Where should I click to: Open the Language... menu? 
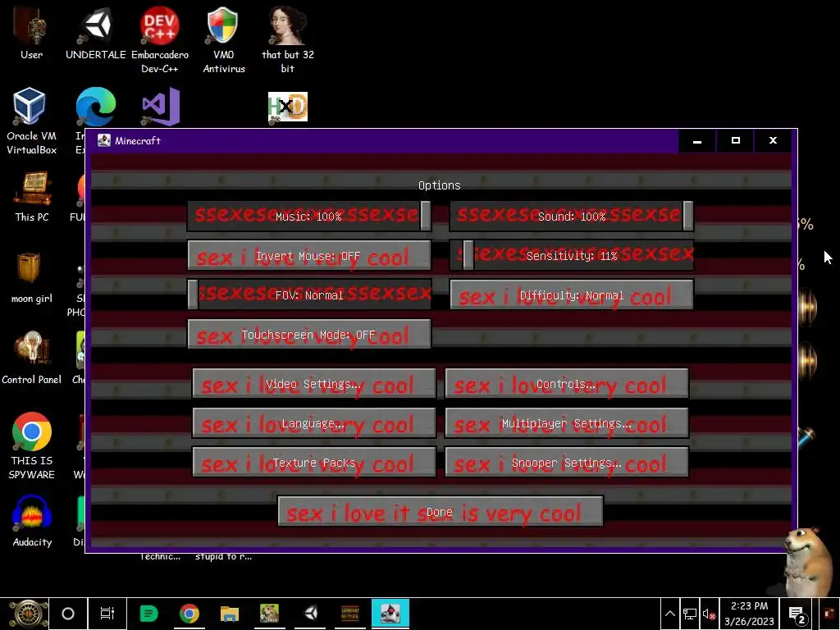[314, 423]
